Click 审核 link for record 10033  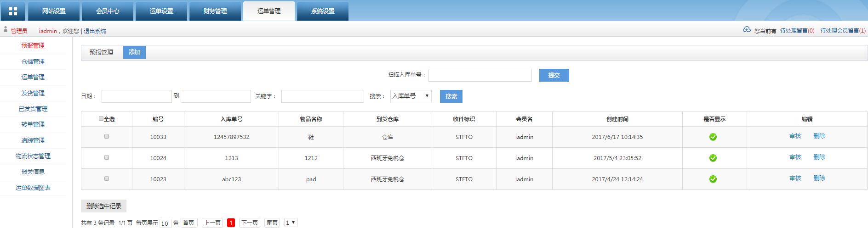click(795, 136)
